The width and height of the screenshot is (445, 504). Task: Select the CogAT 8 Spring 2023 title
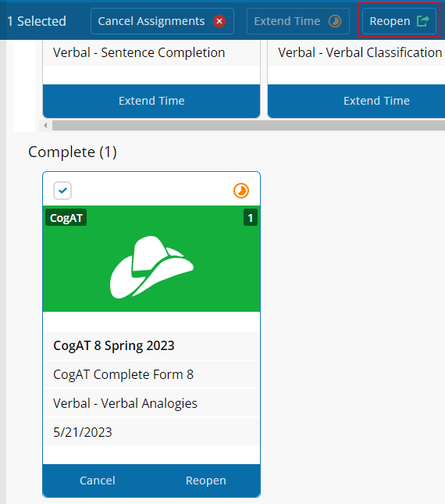(114, 346)
